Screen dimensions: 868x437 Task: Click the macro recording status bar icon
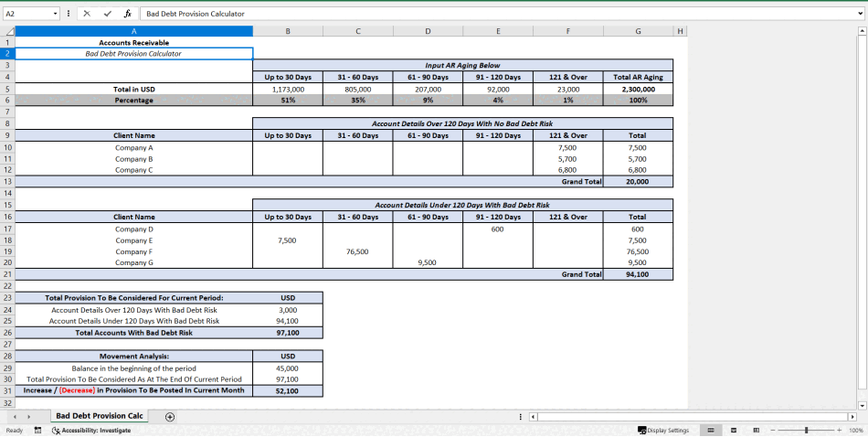click(x=37, y=430)
